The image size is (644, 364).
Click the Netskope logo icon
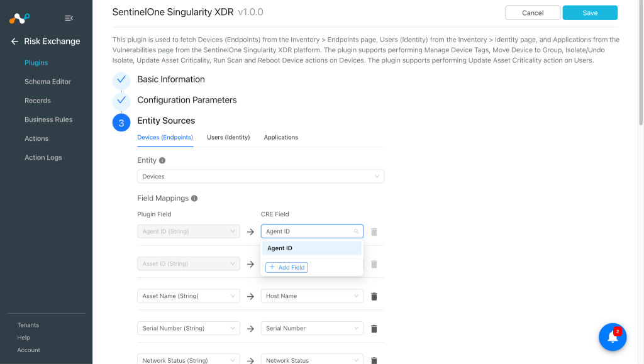click(19, 18)
